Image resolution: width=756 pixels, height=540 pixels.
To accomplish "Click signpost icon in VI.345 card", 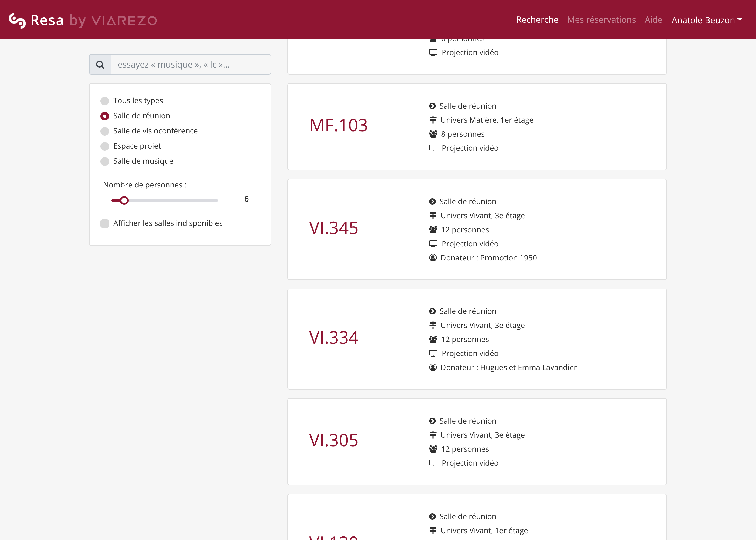I will [x=433, y=216].
